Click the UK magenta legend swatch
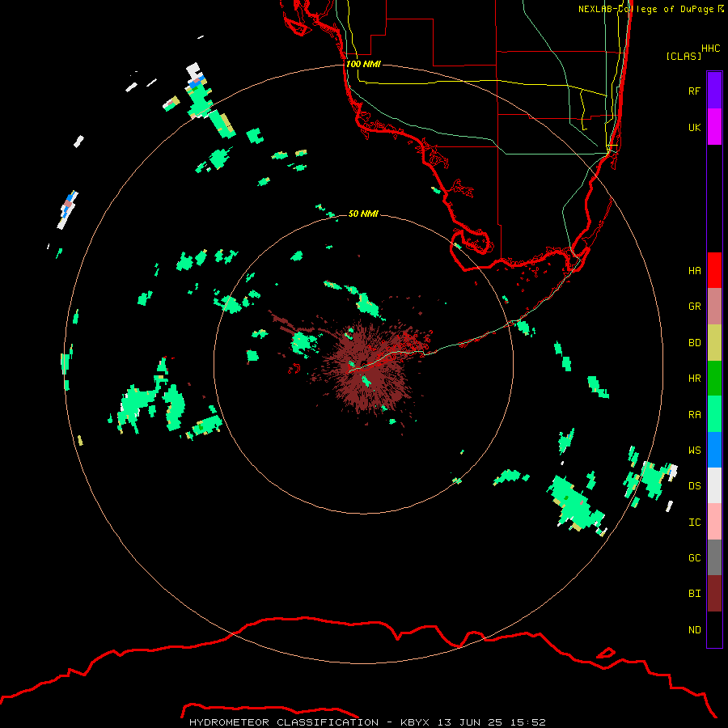The width and height of the screenshot is (728, 728). pos(714,127)
